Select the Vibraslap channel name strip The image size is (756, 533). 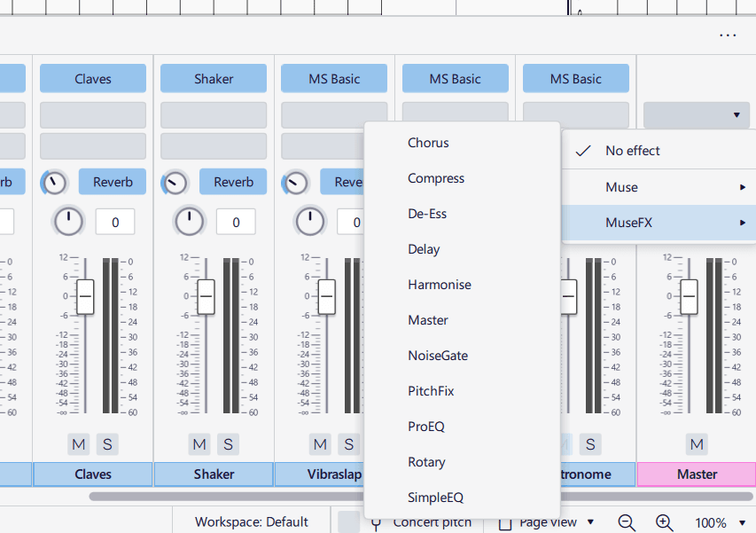(x=319, y=474)
